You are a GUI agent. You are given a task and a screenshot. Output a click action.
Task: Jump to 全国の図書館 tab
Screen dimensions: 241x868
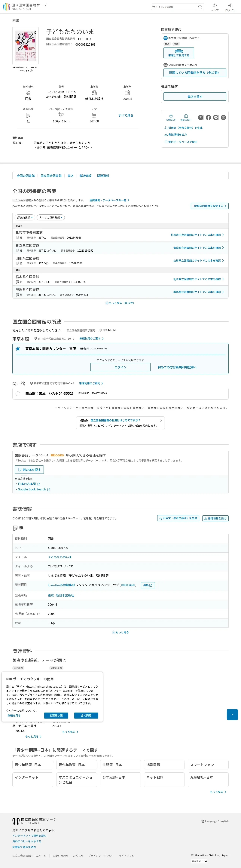pyautogui.click(x=26, y=176)
